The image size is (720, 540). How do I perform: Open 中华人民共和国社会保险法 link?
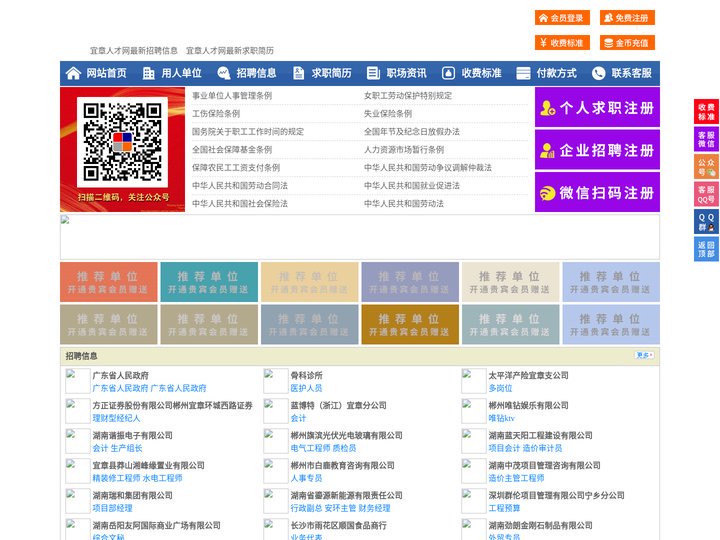(x=240, y=203)
